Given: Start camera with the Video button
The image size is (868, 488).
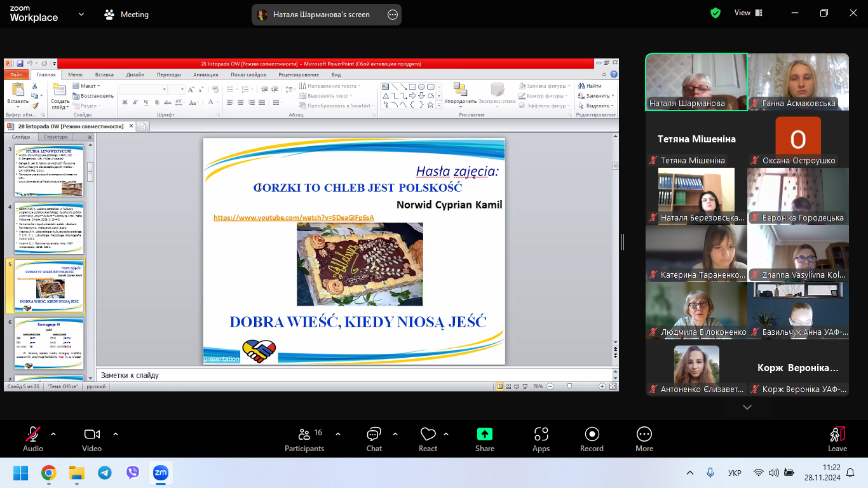Looking at the screenshot, I should (x=92, y=440).
